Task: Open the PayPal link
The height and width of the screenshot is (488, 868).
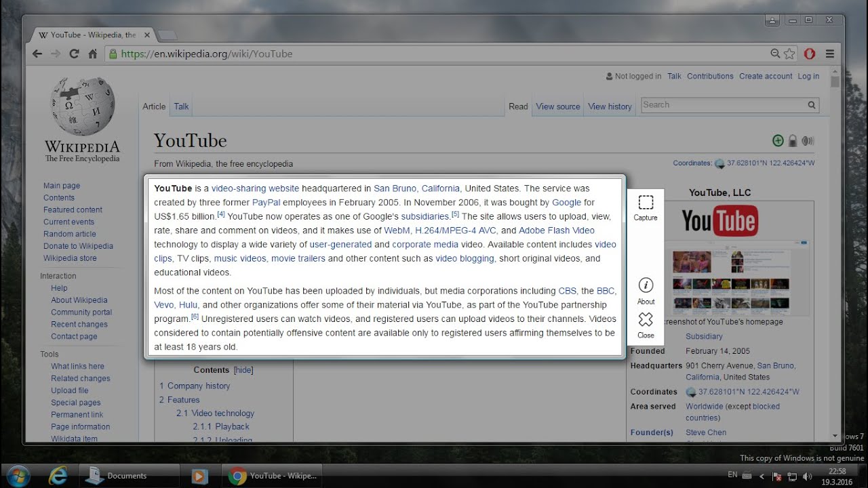Action: pyautogui.click(x=266, y=203)
